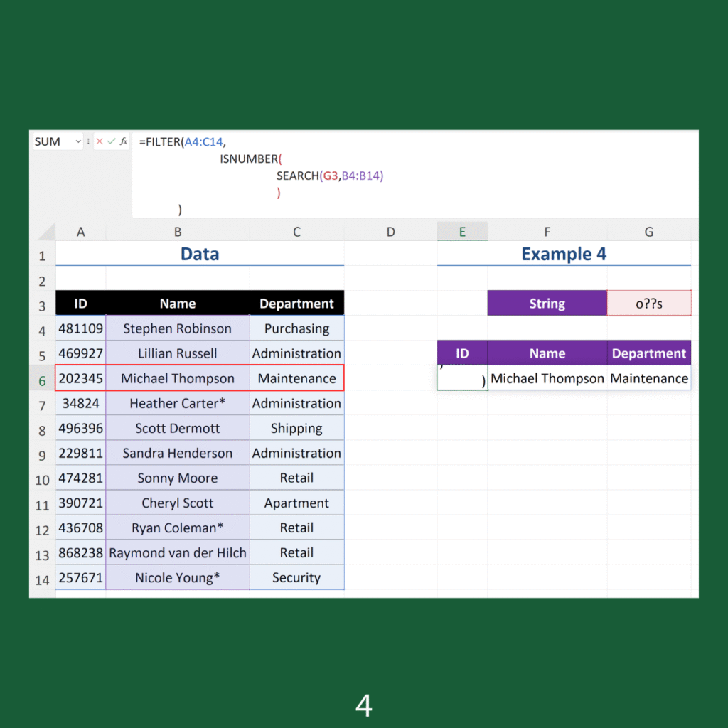Select row 10 header

coord(42,480)
